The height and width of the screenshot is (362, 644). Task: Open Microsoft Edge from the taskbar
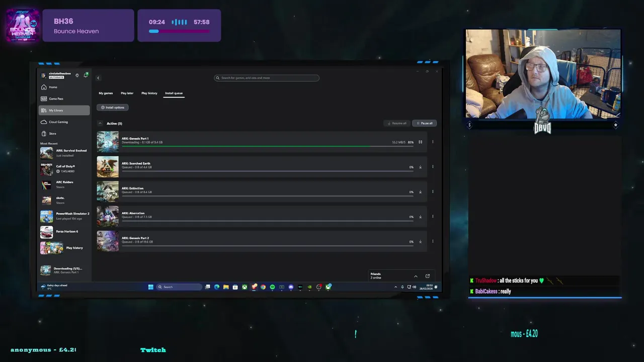217,287
